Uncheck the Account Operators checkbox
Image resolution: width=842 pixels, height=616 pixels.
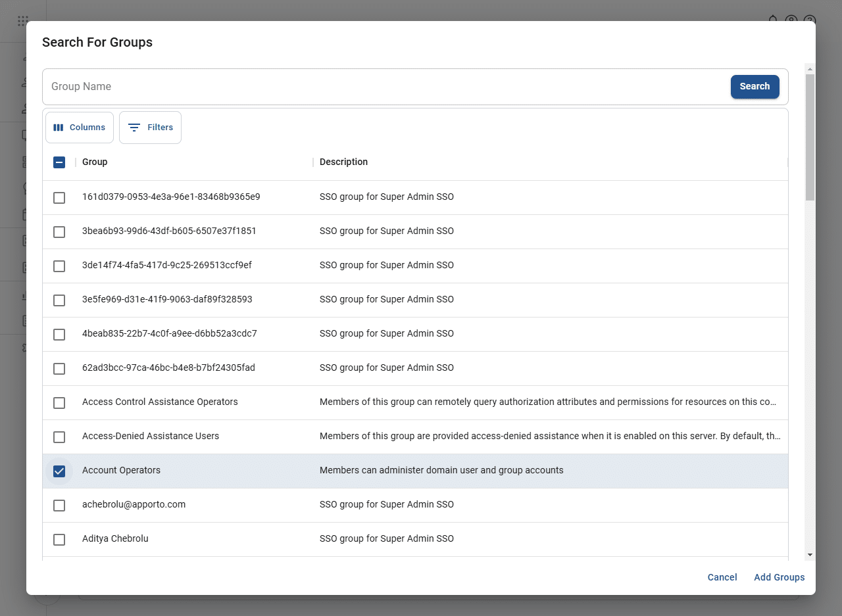click(59, 471)
